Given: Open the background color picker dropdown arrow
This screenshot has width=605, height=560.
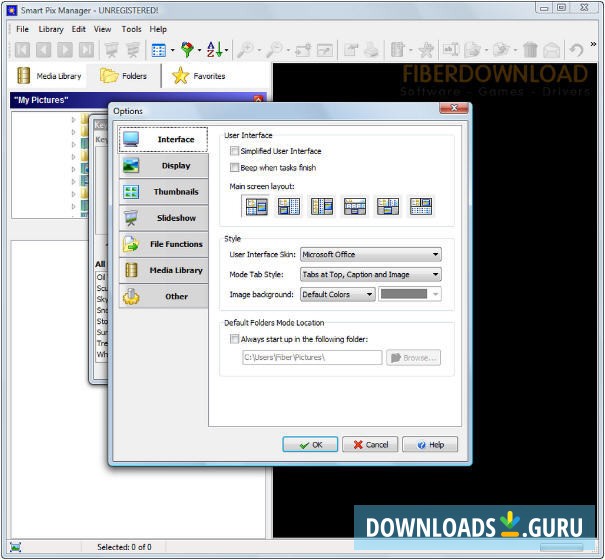Looking at the screenshot, I should pos(436,294).
